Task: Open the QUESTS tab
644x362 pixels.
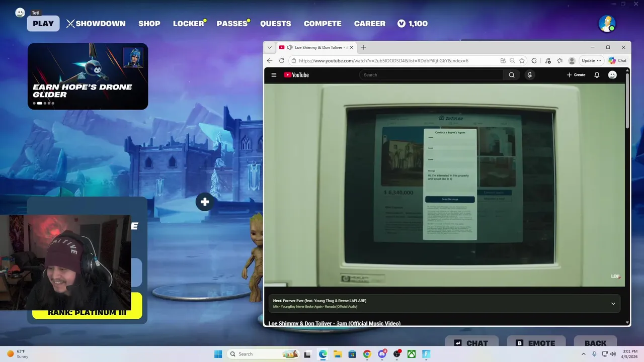Action: [x=276, y=24]
